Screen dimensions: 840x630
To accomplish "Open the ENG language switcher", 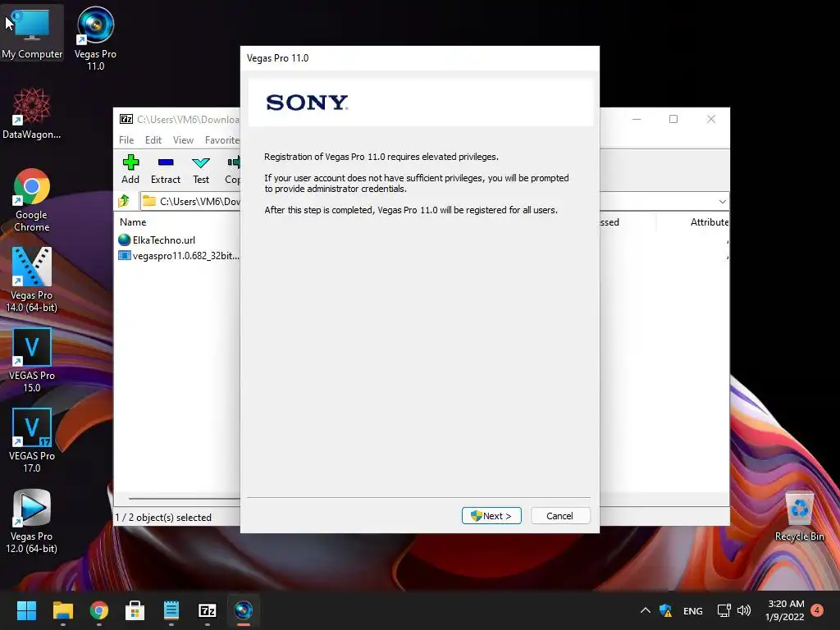I will 692,610.
